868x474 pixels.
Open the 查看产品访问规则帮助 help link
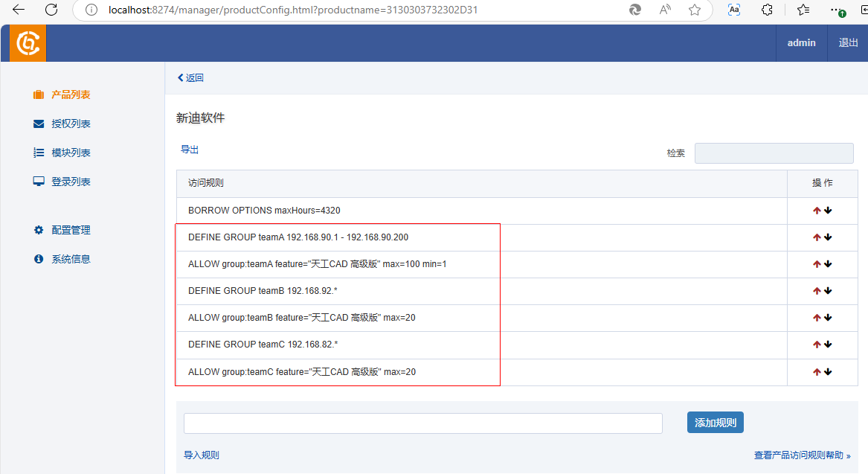tap(802, 455)
